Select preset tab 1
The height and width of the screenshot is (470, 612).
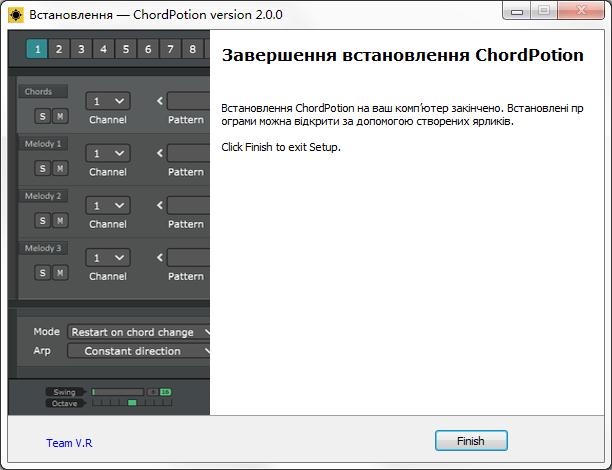coord(37,49)
